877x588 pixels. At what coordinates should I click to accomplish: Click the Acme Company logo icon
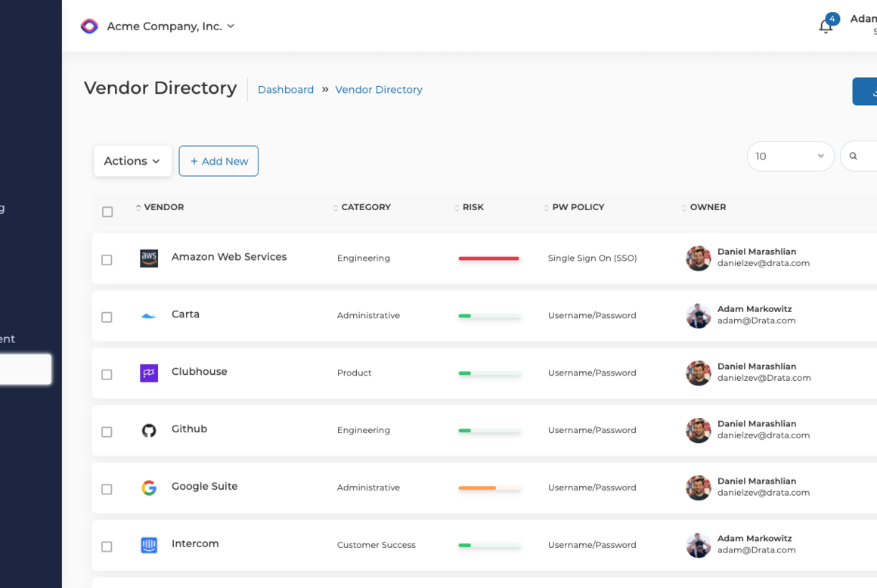pyautogui.click(x=89, y=26)
